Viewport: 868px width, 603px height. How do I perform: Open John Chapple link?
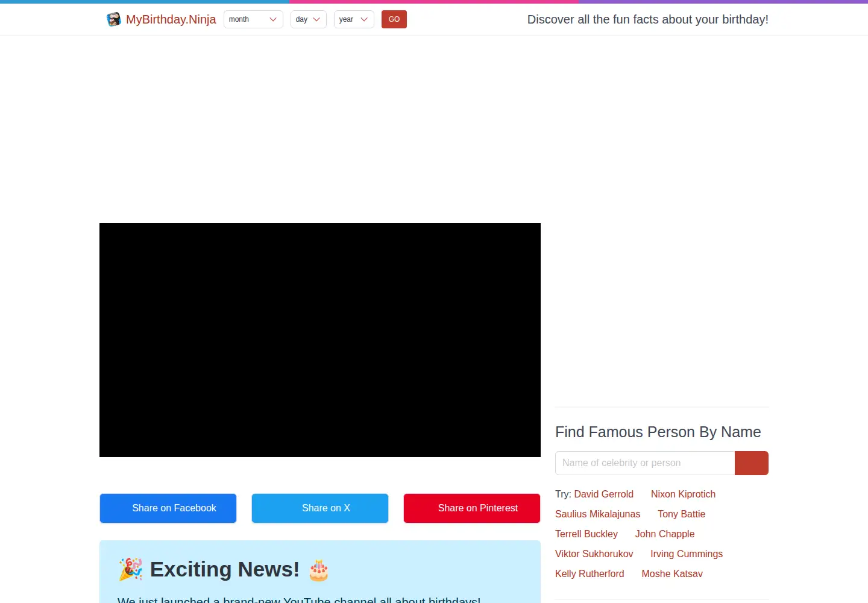point(664,534)
